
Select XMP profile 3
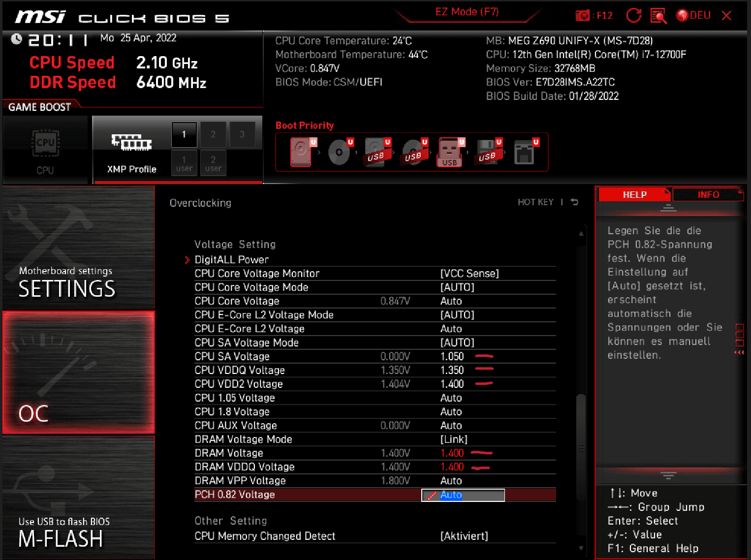(242, 134)
